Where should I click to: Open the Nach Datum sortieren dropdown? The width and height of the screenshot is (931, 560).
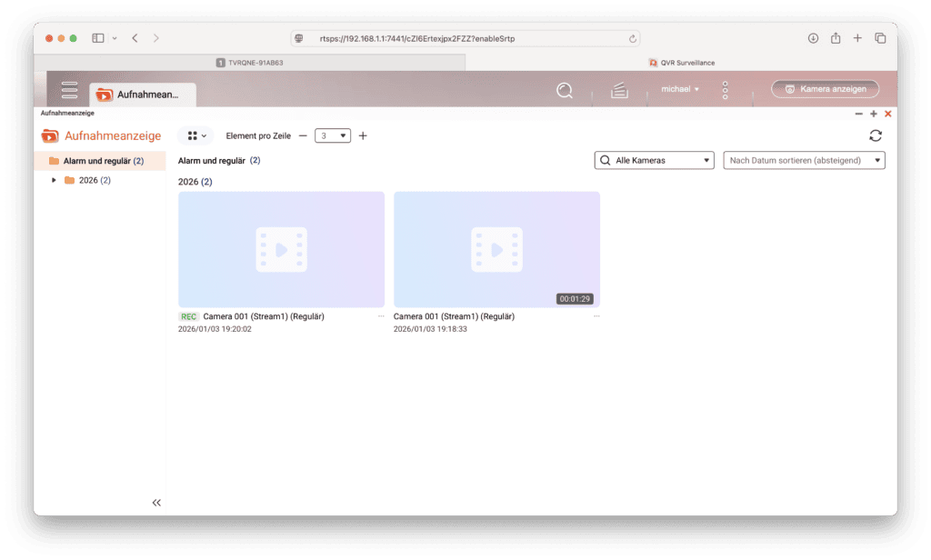(x=804, y=160)
